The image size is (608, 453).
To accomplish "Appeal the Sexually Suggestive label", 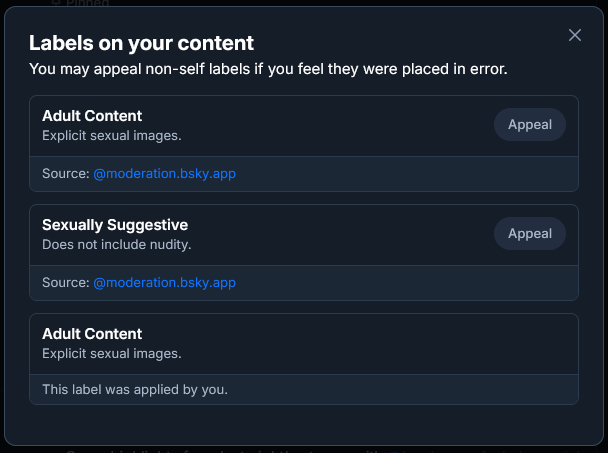I will click(530, 234).
